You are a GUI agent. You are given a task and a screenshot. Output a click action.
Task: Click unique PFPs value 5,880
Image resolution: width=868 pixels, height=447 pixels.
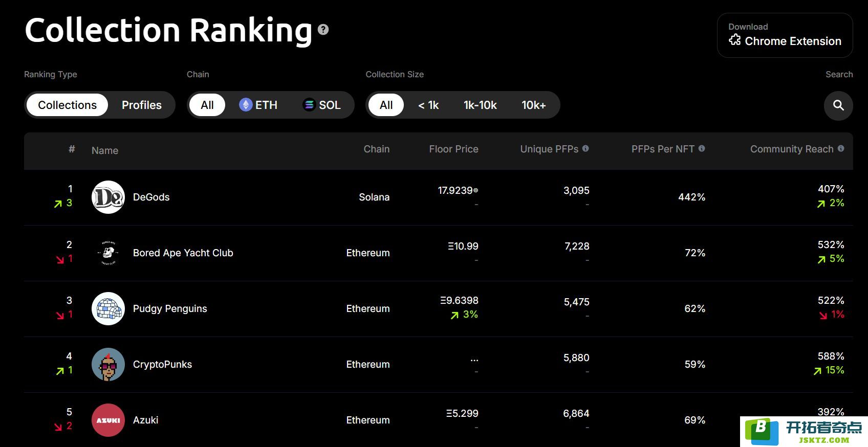(576, 357)
